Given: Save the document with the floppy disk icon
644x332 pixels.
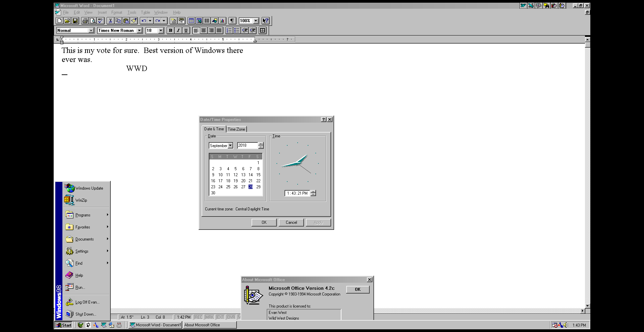Looking at the screenshot, I should [75, 21].
